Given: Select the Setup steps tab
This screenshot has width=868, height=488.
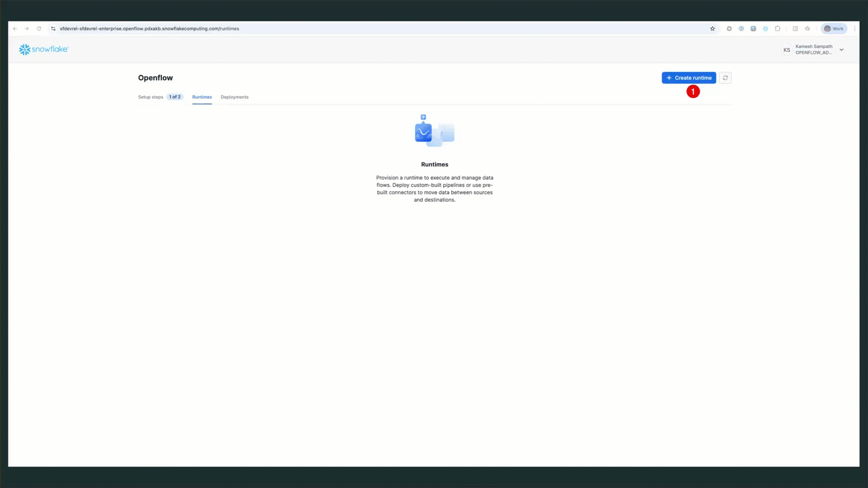Looking at the screenshot, I should tap(150, 97).
